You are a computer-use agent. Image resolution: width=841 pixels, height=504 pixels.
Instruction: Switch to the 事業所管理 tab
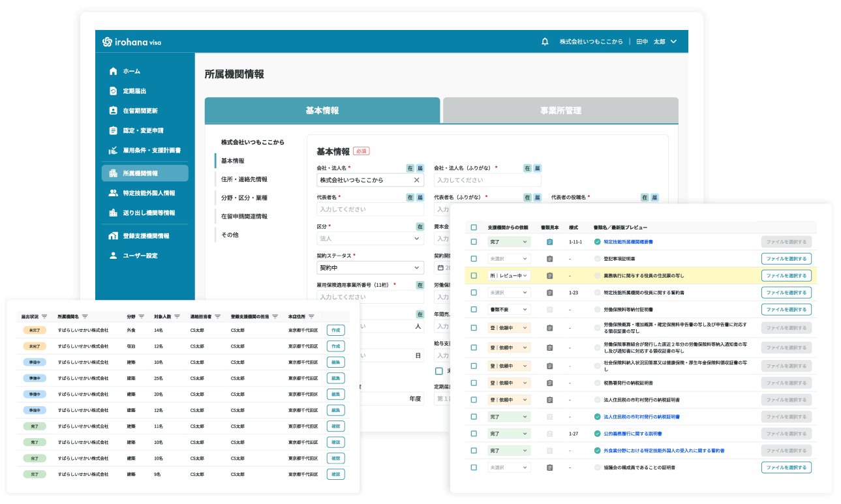coord(560,110)
